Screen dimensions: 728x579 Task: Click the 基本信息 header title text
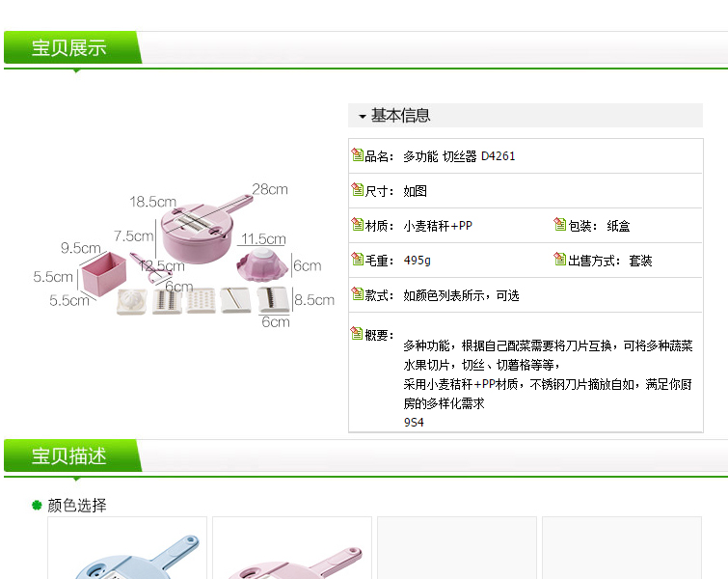[401, 115]
